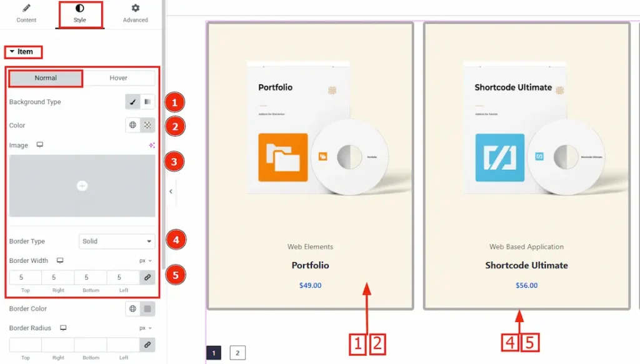Image resolution: width=640 pixels, height=364 pixels.
Task: Edit Border Width Left field
Action: pyautogui.click(x=123, y=277)
